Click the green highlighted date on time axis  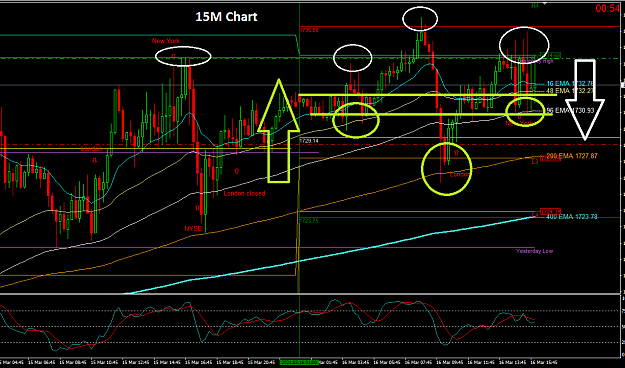pyautogui.click(x=299, y=362)
